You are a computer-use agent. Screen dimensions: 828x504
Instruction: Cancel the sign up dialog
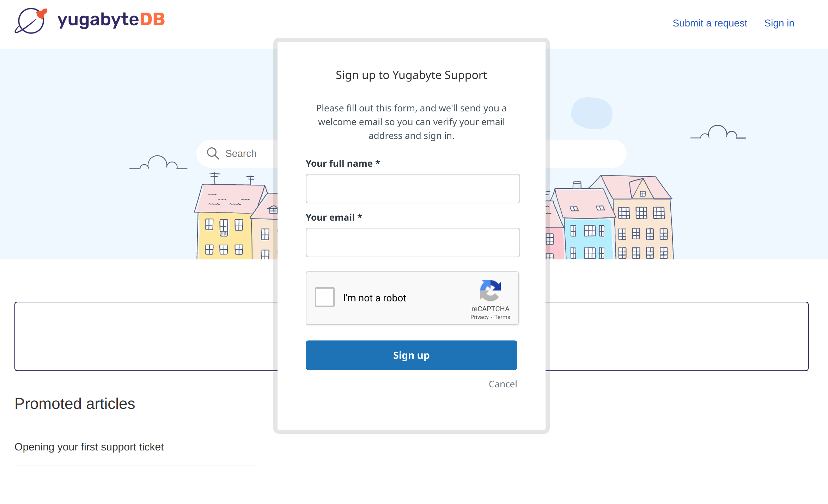click(503, 384)
